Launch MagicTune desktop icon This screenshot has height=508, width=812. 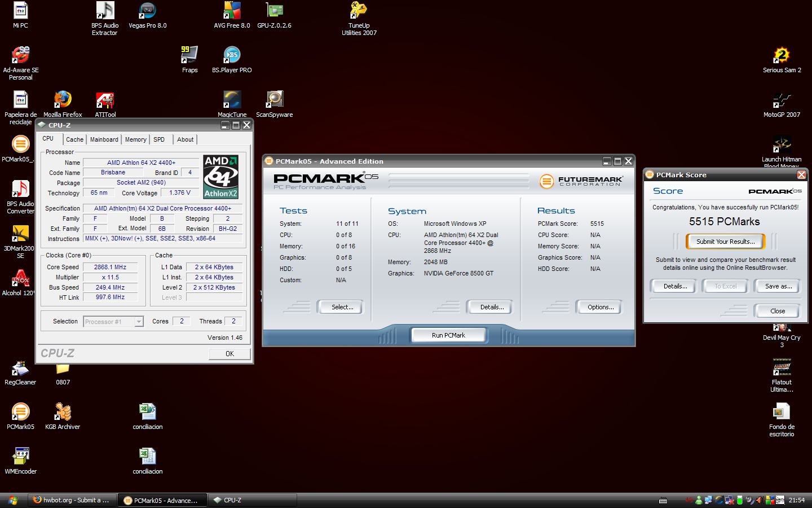(232, 104)
